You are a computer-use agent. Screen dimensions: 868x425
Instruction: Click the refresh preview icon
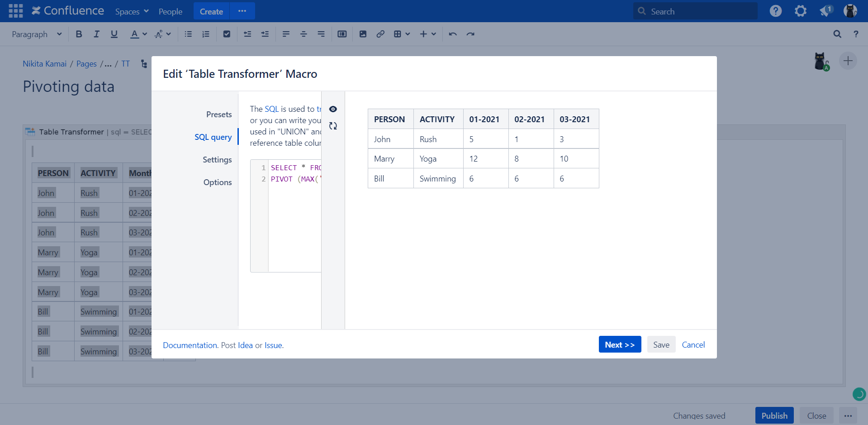(x=333, y=126)
